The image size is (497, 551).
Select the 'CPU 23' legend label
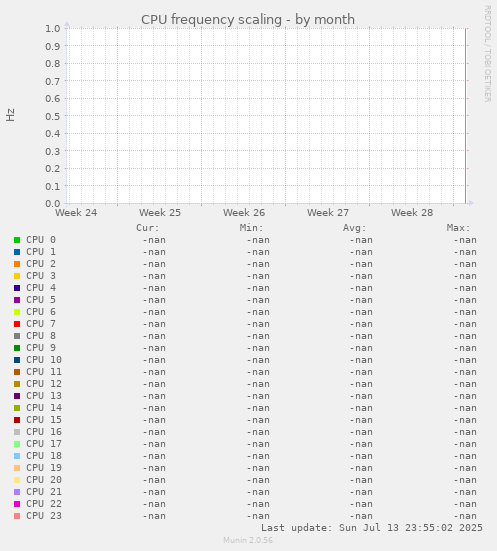44,516
